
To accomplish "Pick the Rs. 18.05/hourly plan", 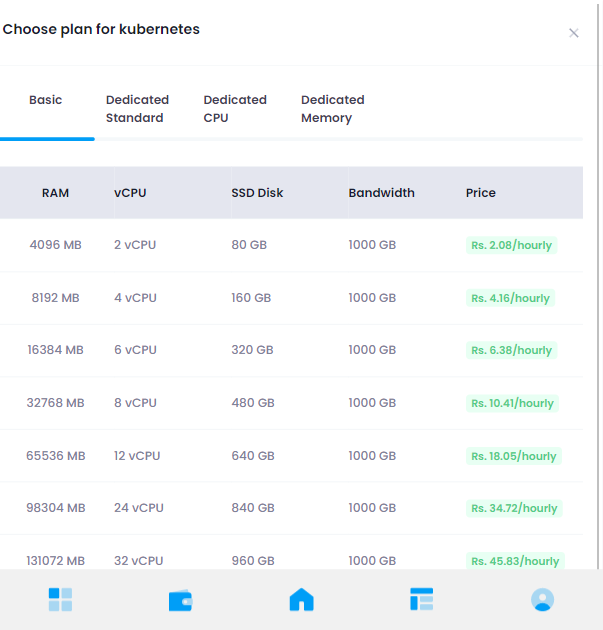I will coord(513,456).
